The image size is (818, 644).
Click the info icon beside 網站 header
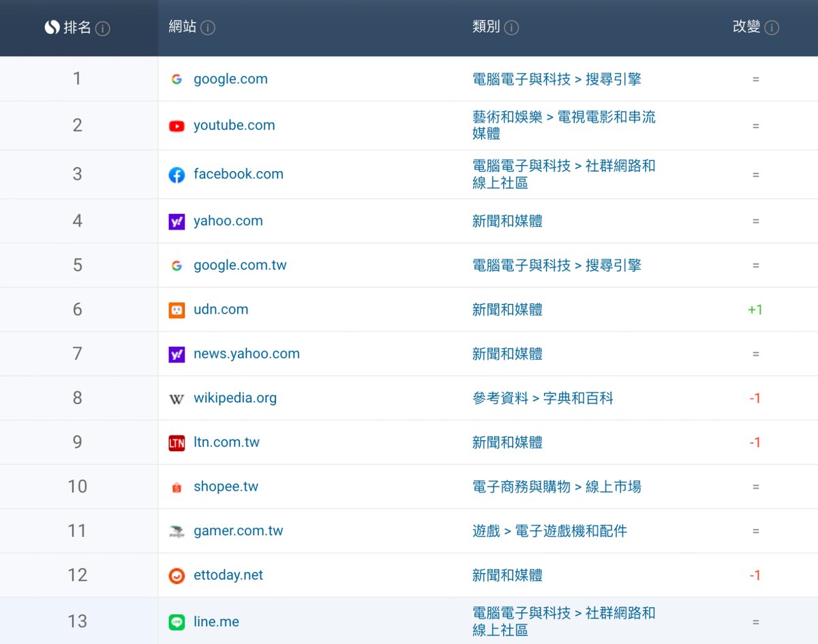(x=208, y=28)
